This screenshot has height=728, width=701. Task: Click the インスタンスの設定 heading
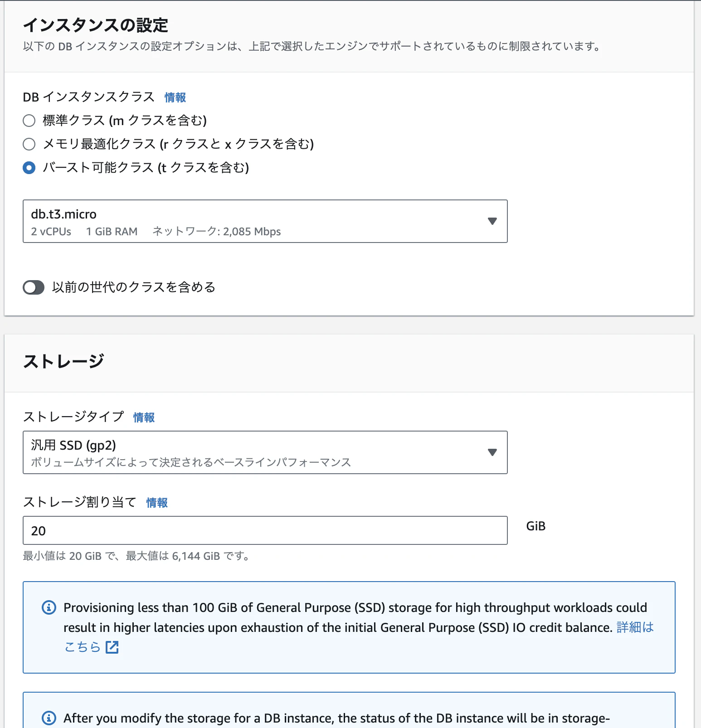(x=96, y=25)
